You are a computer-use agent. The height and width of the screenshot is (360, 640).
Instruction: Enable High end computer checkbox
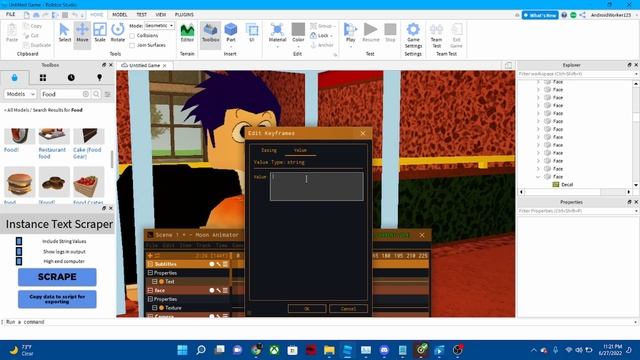19,261
